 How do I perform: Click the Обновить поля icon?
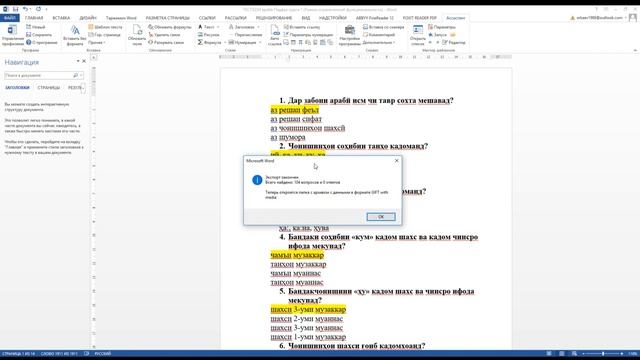[137, 35]
